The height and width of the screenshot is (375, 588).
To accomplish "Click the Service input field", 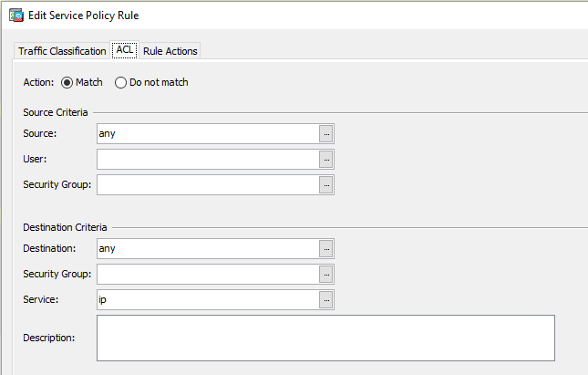I will pyautogui.click(x=207, y=299).
